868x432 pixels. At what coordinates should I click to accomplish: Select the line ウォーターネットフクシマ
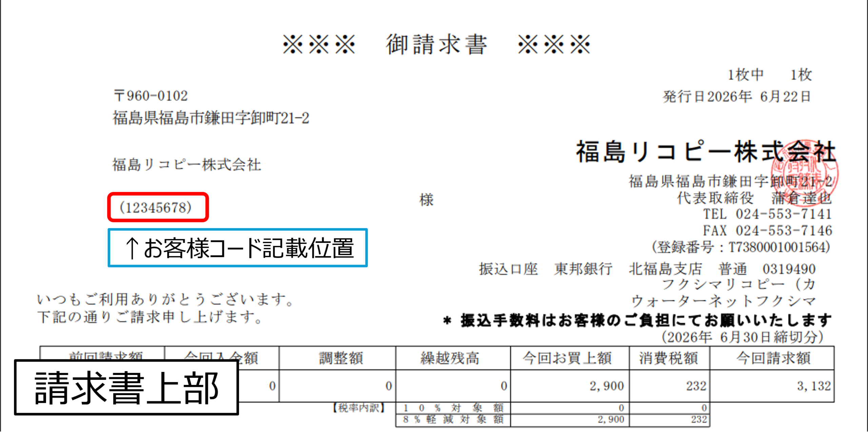(723, 301)
